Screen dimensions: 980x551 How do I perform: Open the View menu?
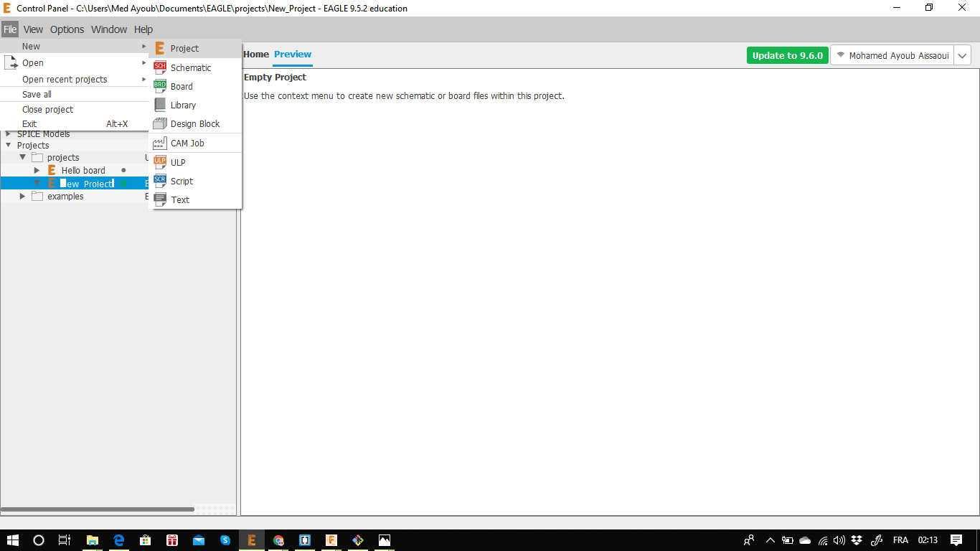pos(33,29)
